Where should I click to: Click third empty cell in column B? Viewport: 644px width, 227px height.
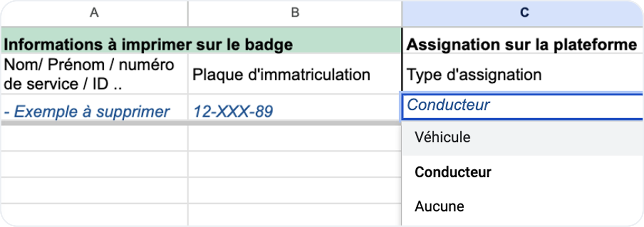pos(295,190)
